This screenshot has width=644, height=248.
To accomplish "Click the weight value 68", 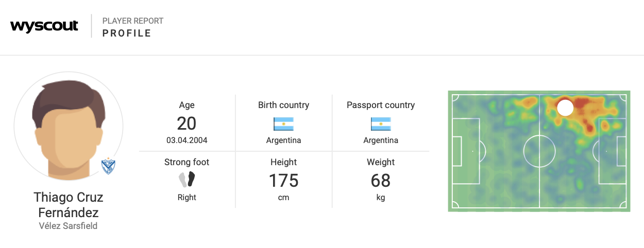I will pyautogui.click(x=381, y=181).
